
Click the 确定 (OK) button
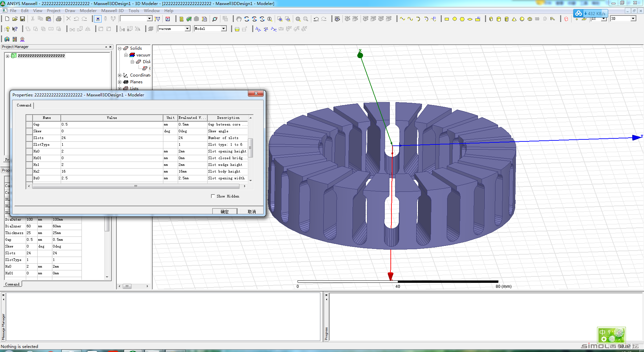pos(225,212)
